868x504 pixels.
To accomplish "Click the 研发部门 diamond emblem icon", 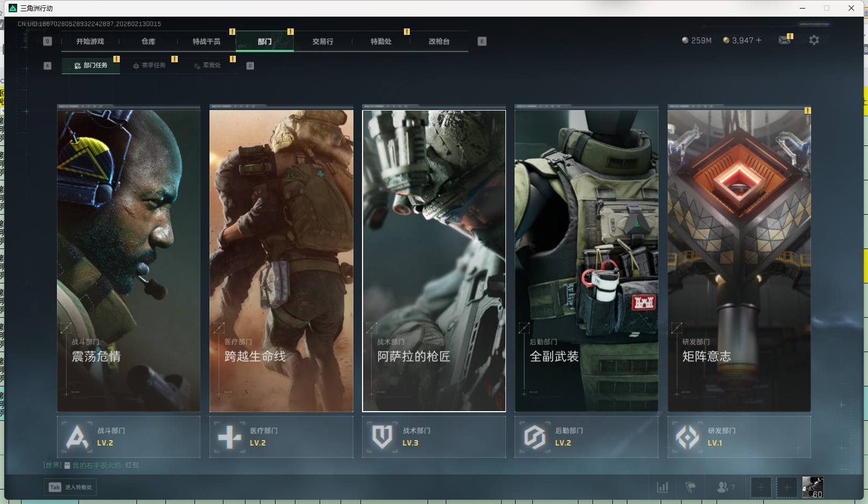I will [687, 437].
